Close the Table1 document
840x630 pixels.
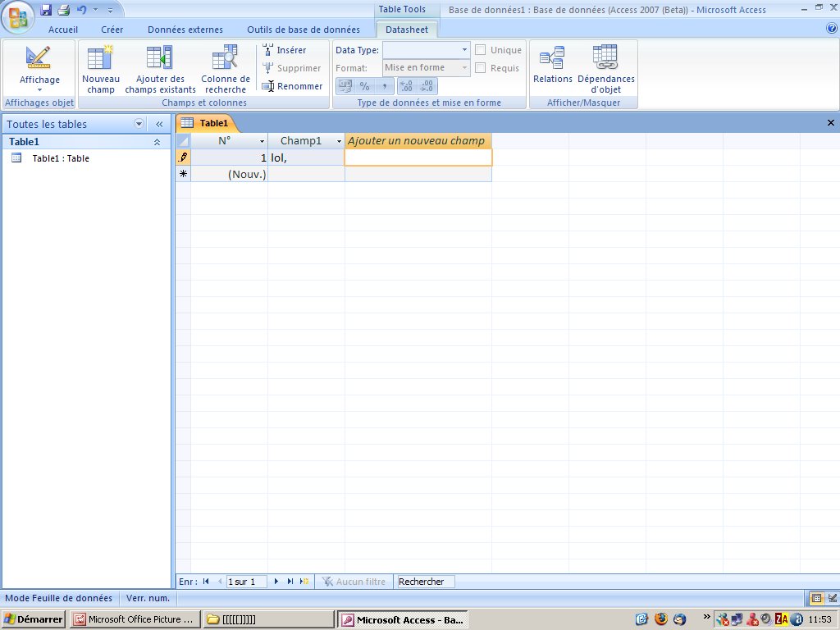click(831, 123)
